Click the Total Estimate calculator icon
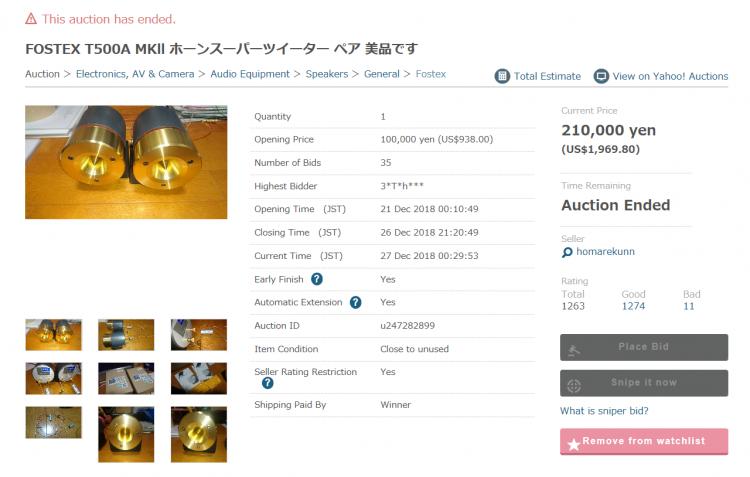The image size is (750, 477). tap(502, 76)
